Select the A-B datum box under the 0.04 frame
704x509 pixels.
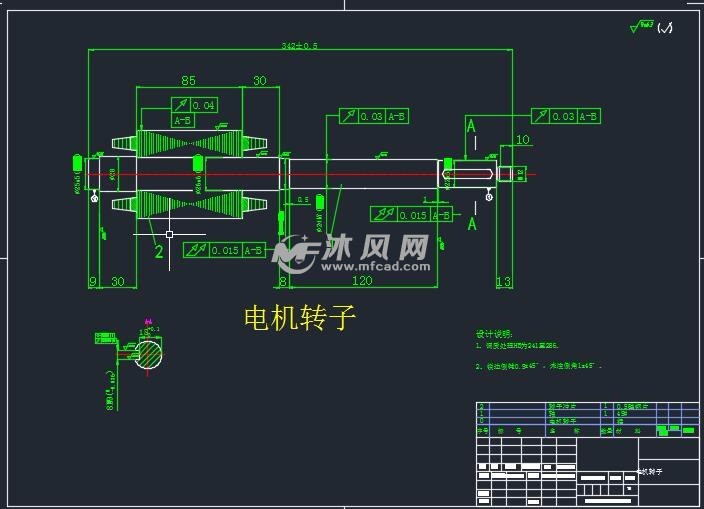tap(183, 120)
